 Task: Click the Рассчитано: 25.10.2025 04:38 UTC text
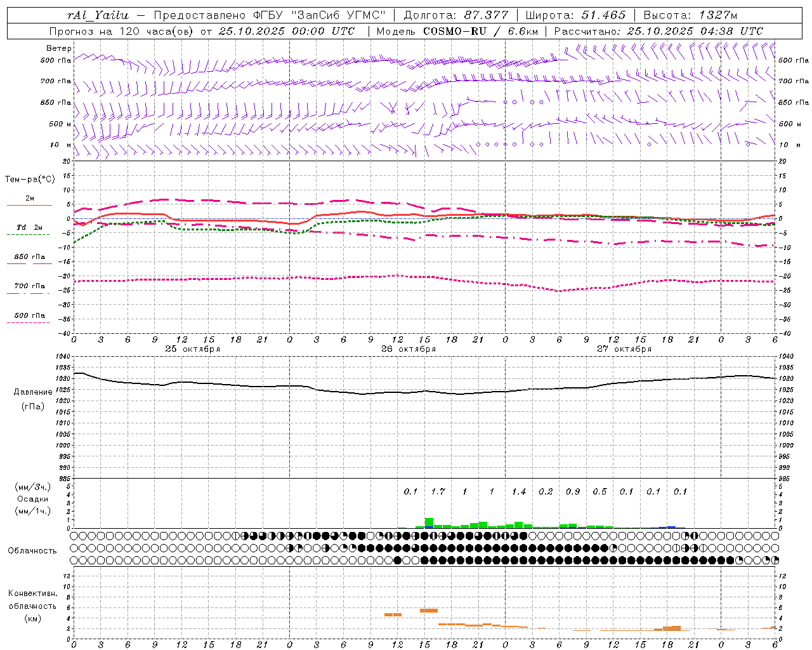point(658,31)
